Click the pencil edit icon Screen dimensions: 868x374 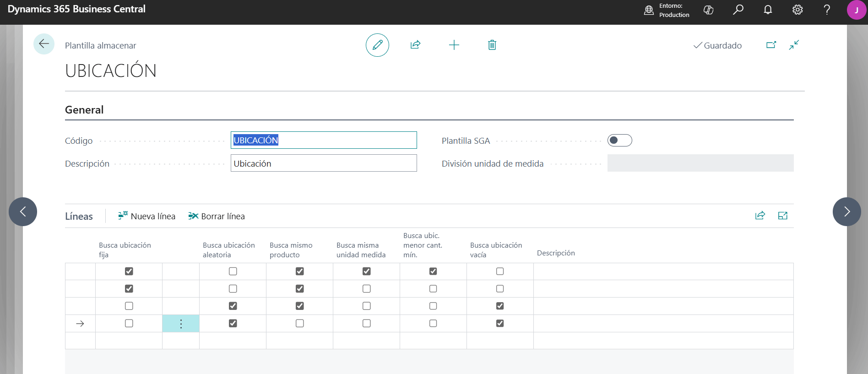[377, 45]
